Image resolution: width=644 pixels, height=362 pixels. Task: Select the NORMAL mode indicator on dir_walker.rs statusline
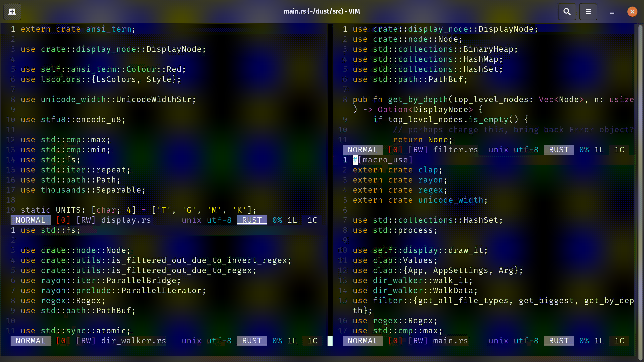pyautogui.click(x=30, y=341)
